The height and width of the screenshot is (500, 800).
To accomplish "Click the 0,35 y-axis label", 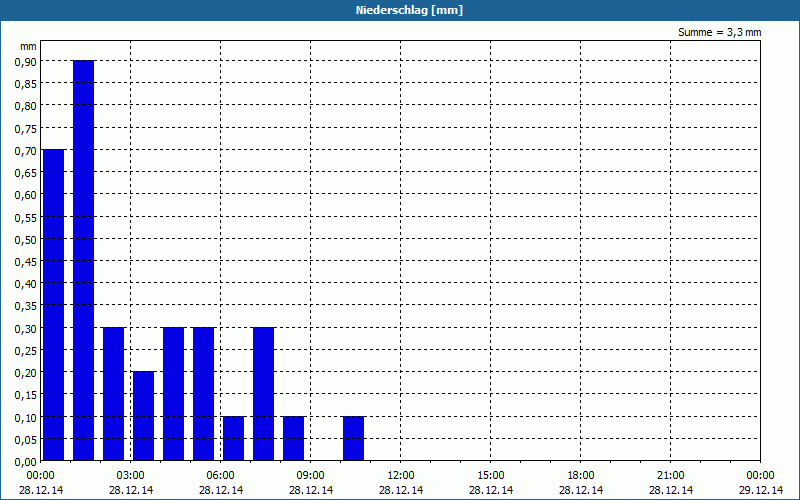I will (x=26, y=306).
